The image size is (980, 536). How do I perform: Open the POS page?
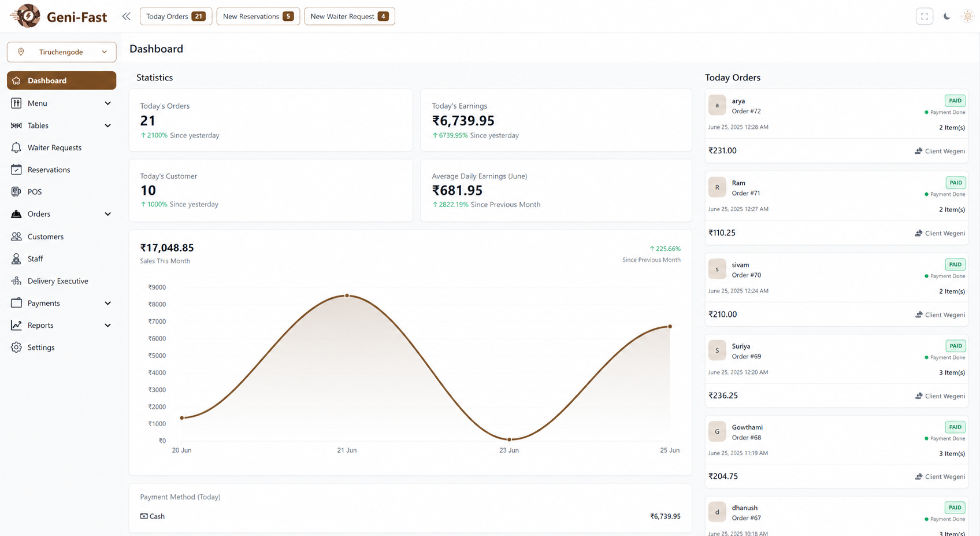[35, 191]
